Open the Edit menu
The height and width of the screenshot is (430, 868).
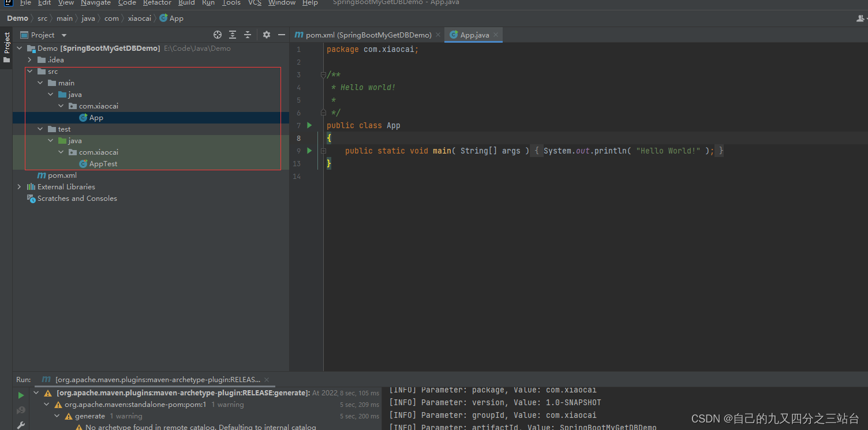(x=44, y=3)
